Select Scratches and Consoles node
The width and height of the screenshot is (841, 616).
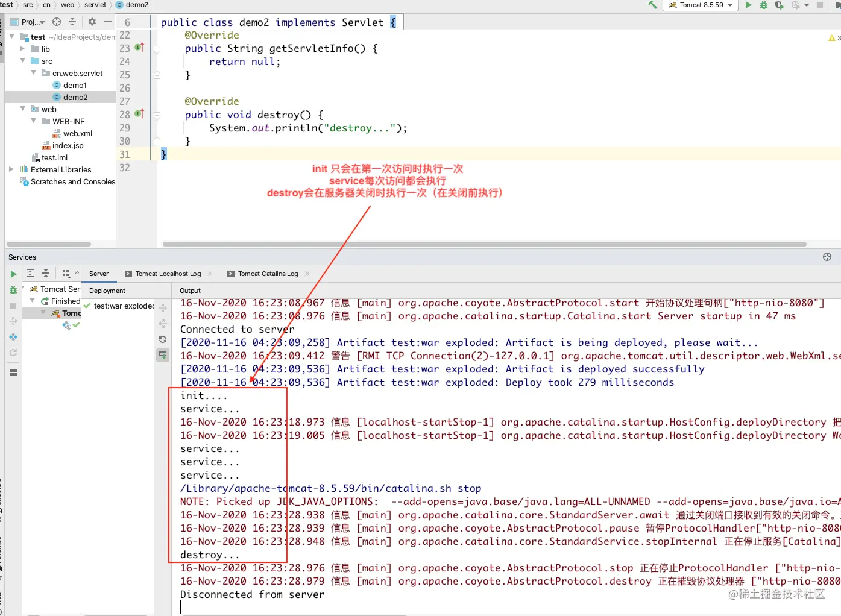[x=68, y=181]
